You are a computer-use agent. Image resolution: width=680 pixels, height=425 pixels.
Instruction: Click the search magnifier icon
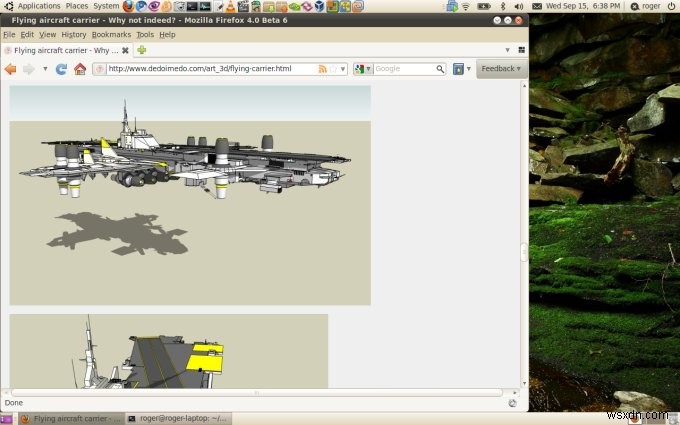(x=440, y=69)
